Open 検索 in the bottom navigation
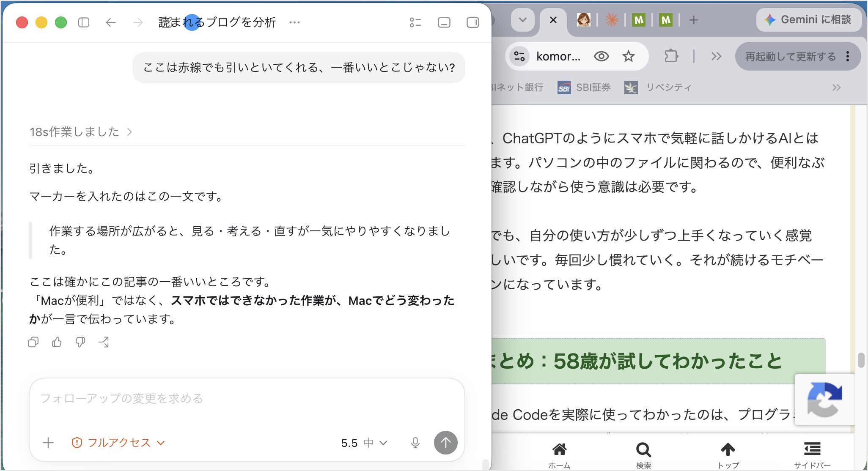This screenshot has width=868, height=471. 643,455
